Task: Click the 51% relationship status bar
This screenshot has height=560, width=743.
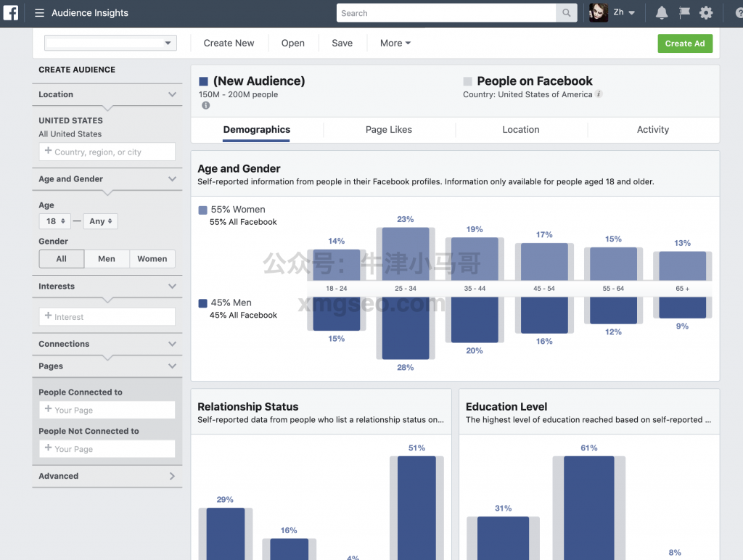Action: pos(416,508)
